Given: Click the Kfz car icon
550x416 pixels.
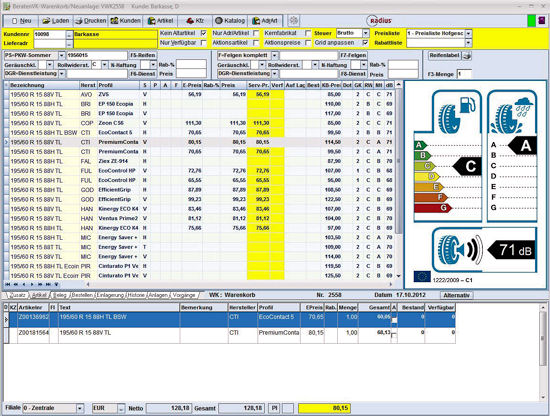Looking at the screenshot, I should pyautogui.click(x=190, y=21).
